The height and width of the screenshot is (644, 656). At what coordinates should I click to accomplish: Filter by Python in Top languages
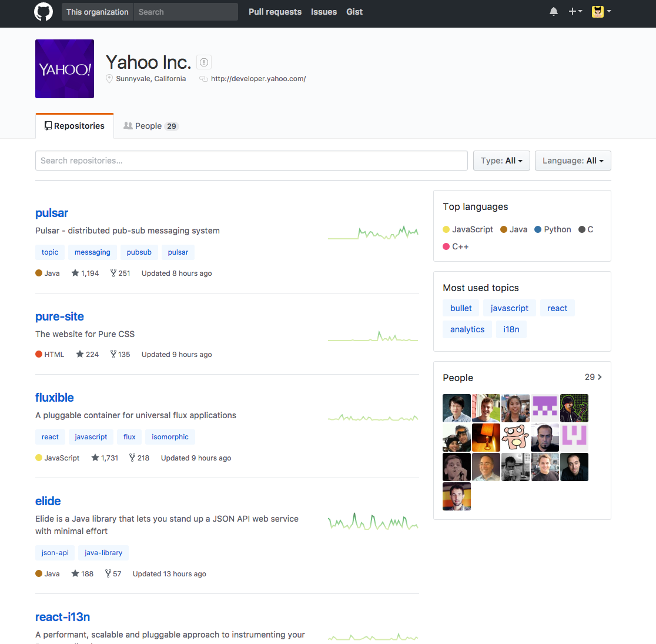click(x=553, y=229)
